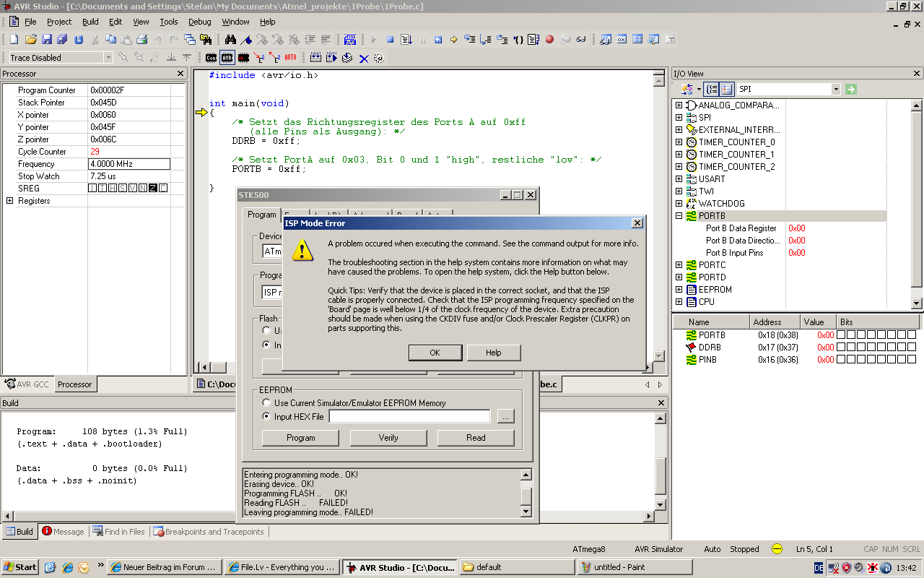
Task: Select Use Current Simulator/Emulator EEPROM Memory radio
Action: 267,403
